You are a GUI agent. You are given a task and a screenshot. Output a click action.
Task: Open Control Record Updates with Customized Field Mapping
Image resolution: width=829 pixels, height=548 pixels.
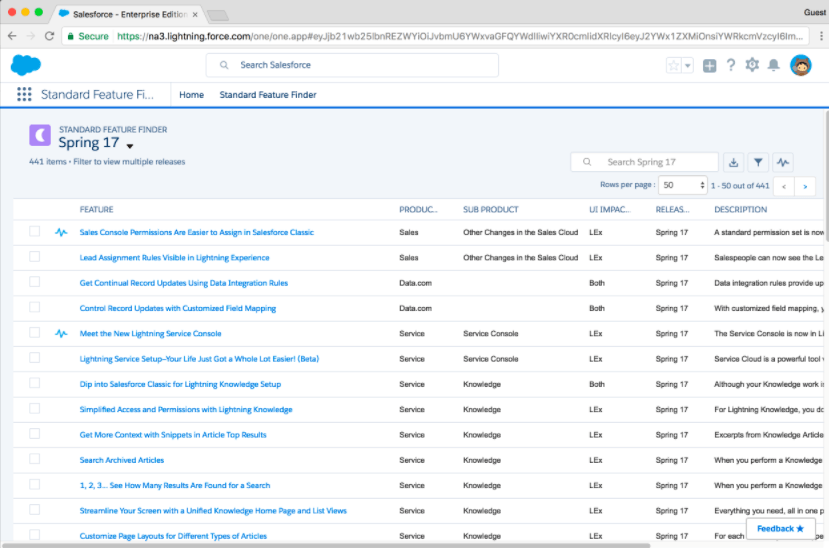(178, 308)
